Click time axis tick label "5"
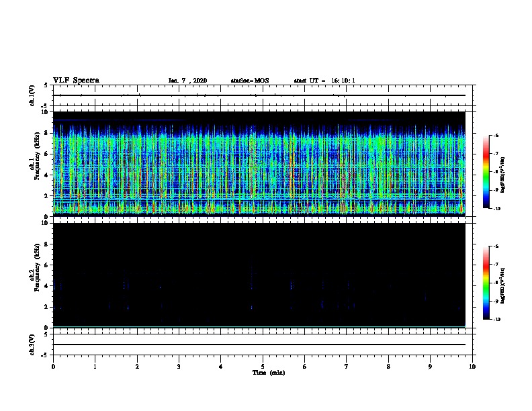The height and width of the screenshot is (411, 532). [x=263, y=367]
